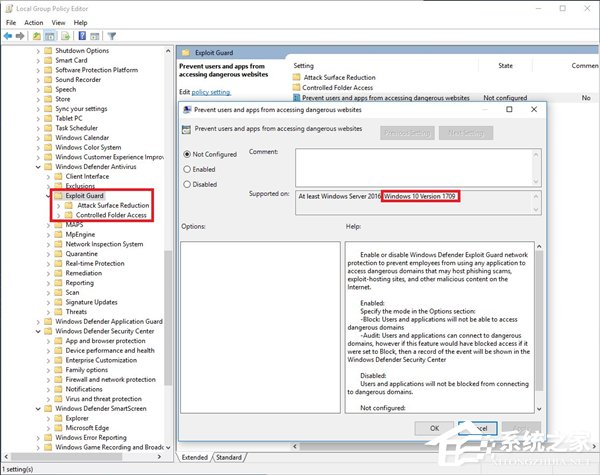Expand Attack Surface Reduction in the tree

click(58, 206)
